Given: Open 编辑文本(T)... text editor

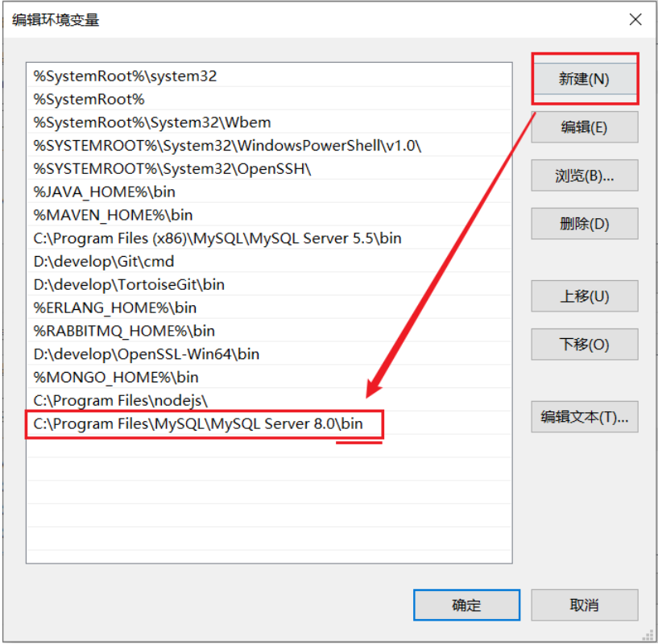Looking at the screenshot, I should tap(585, 417).
